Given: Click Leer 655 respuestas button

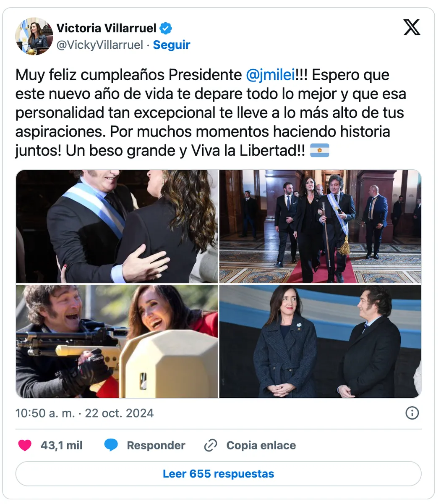Looking at the screenshot, I should point(218,474).
